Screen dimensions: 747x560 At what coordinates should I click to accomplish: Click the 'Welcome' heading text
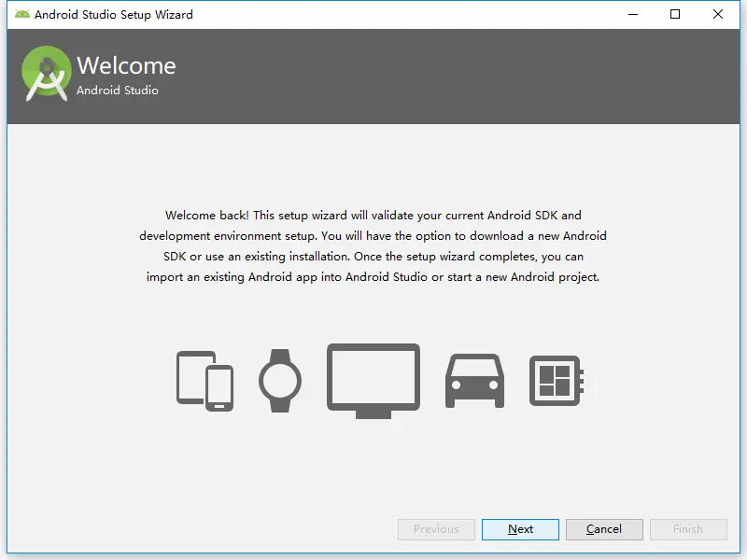click(126, 65)
